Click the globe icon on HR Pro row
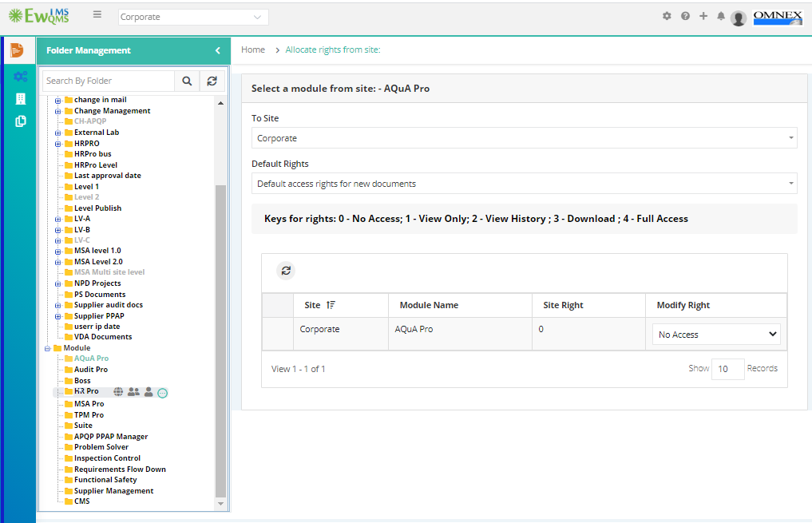 click(x=119, y=391)
